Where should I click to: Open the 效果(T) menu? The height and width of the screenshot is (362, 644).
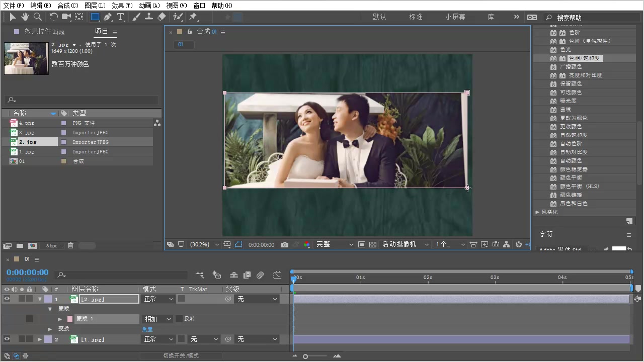click(122, 6)
